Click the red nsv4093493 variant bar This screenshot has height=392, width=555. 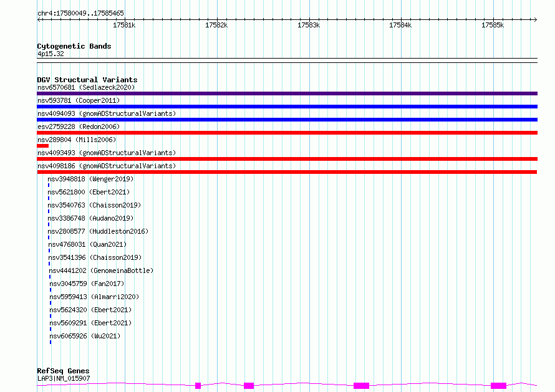(x=287, y=159)
